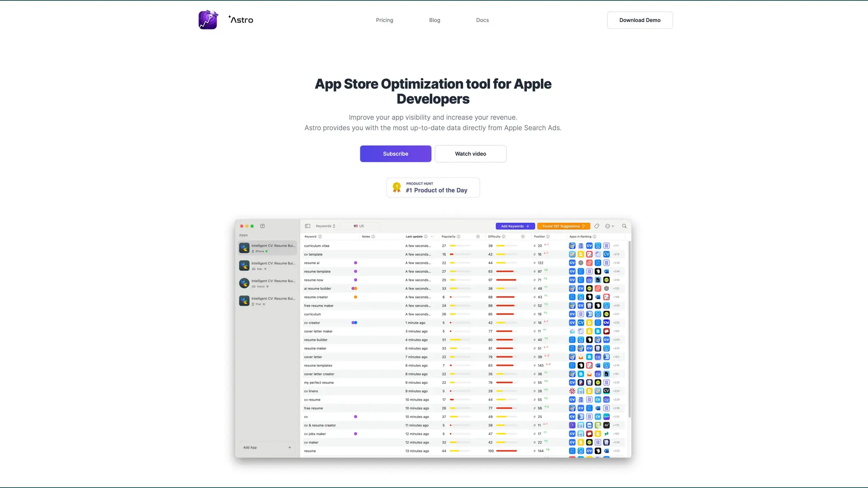Click the Keyword column info icon
Image resolution: width=868 pixels, height=488 pixels.
point(320,237)
